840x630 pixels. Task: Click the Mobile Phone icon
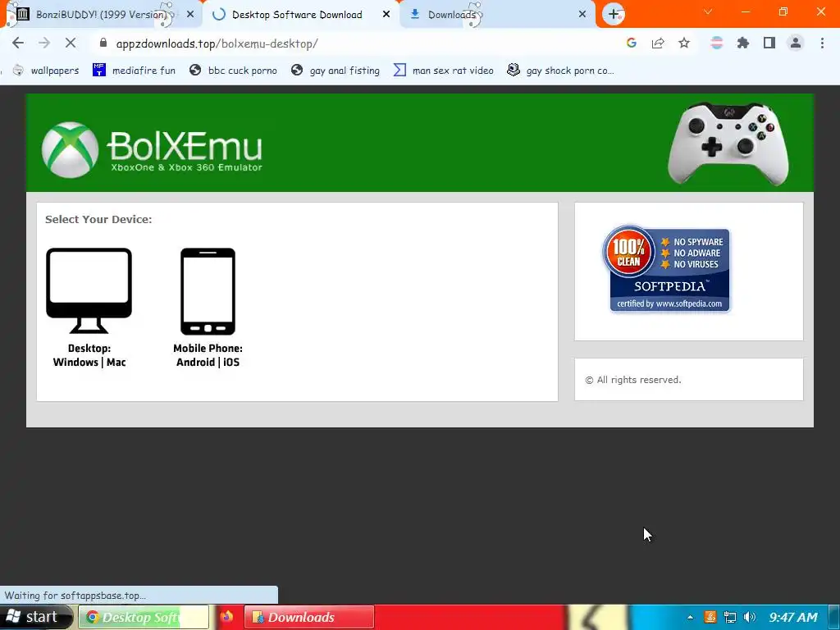pyautogui.click(x=208, y=291)
